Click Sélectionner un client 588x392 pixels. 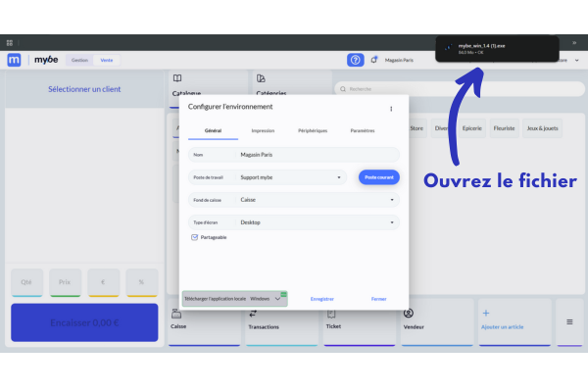click(x=84, y=89)
